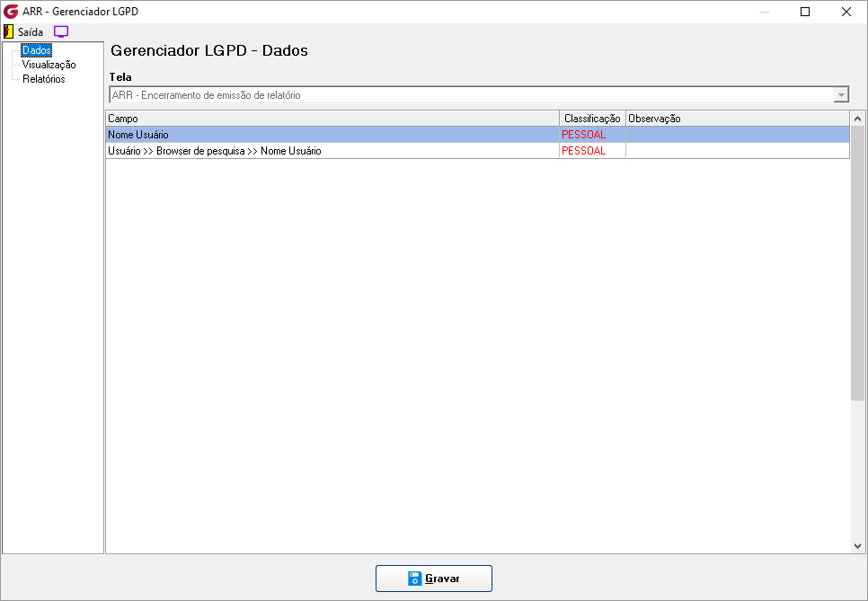Click the Saída exit door icon
This screenshot has width=868, height=601.
click(8, 31)
